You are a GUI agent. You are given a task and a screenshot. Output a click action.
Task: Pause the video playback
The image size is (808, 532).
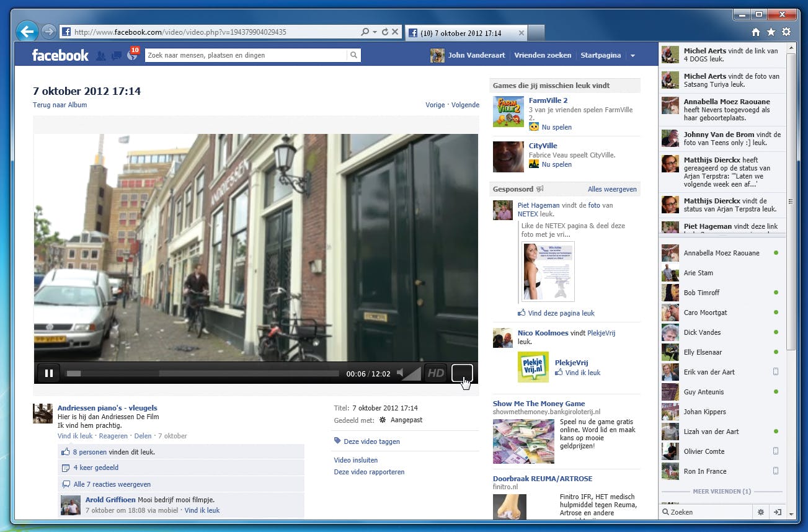48,373
